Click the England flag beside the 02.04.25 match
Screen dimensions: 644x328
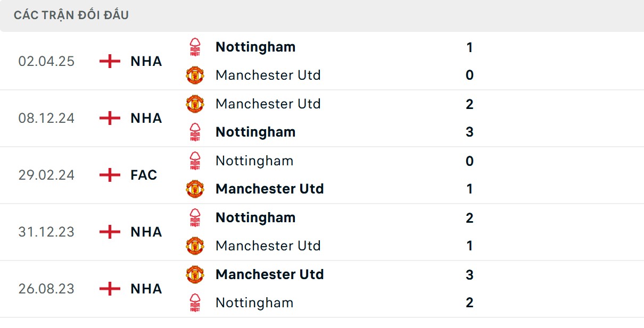tap(110, 61)
